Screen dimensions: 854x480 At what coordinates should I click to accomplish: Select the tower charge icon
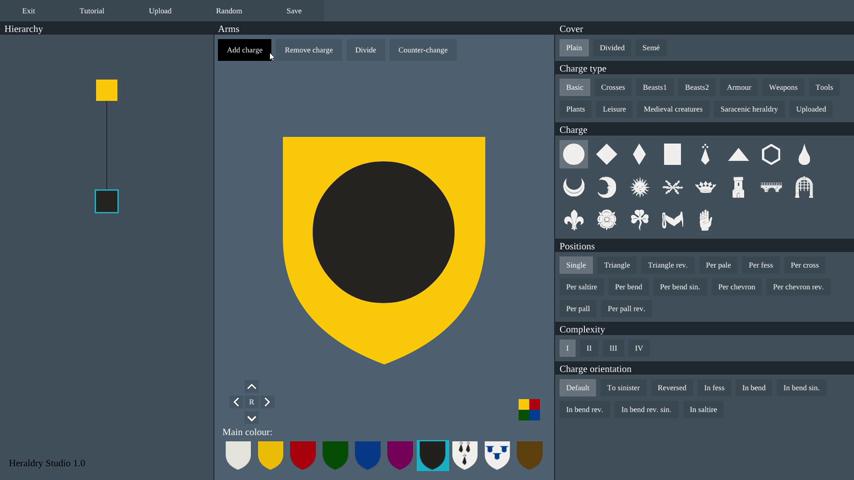(x=738, y=187)
